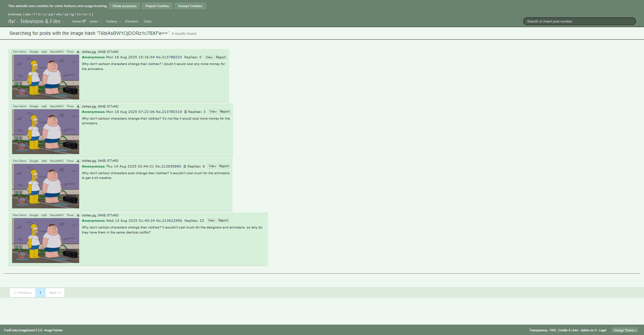Viewport: 644px width, 335px height.
Task: Click iqdb on post No.213622956
Action: [x=44, y=215]
